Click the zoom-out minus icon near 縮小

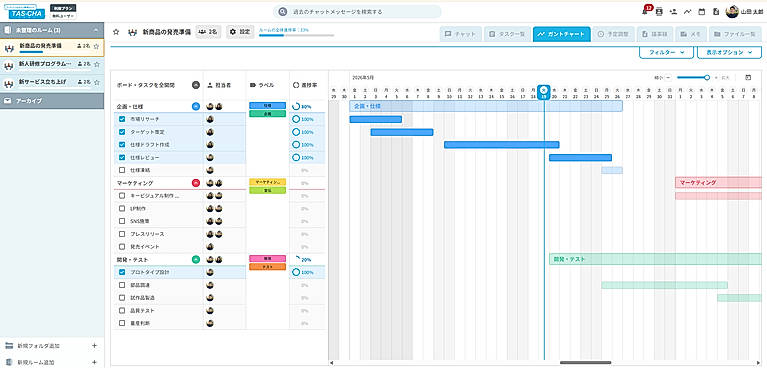click(x=668, y=77)
